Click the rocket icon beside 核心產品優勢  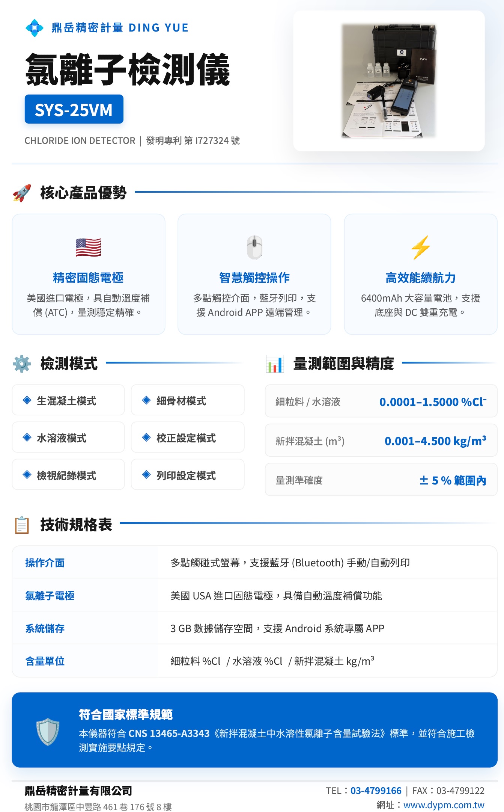(22, 193)
